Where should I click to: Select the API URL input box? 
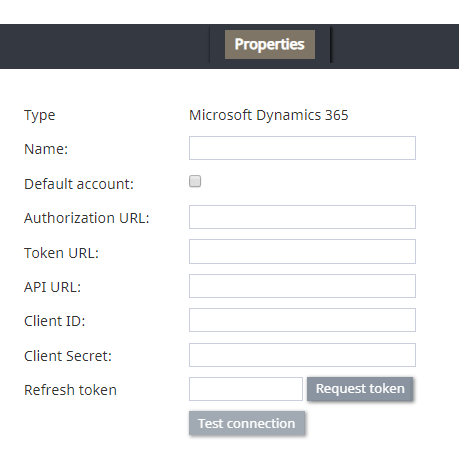302,286
